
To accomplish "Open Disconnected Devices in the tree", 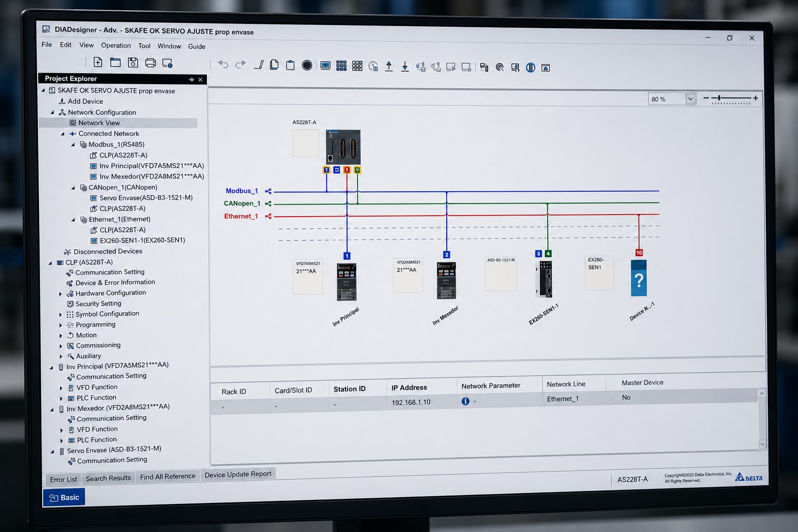I will (108, 251).
